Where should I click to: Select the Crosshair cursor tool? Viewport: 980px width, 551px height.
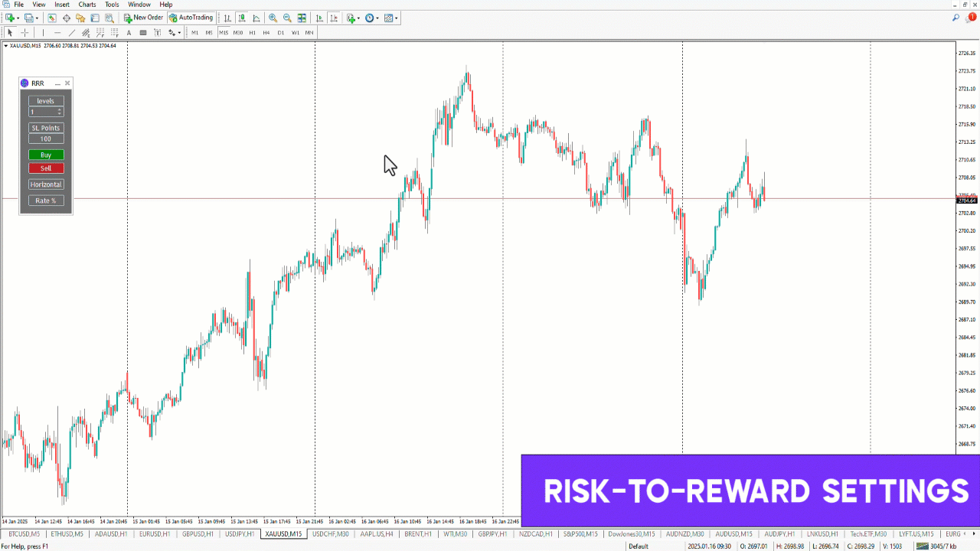24,33
